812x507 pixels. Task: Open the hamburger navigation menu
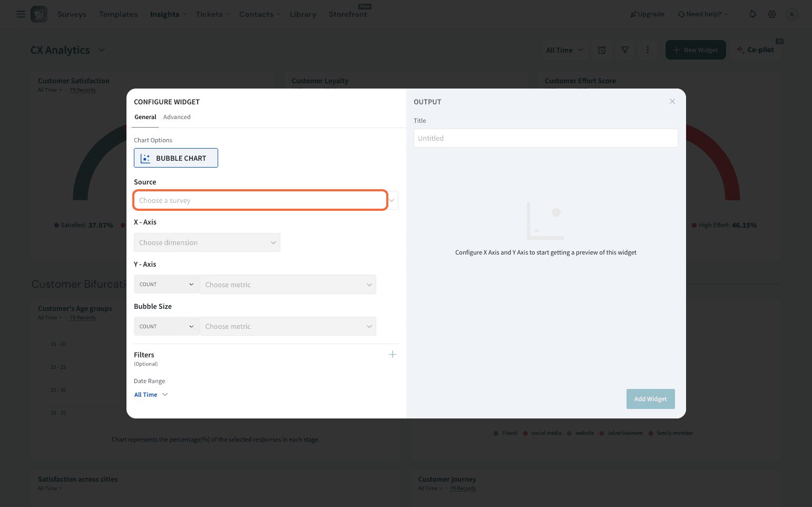click(21, 14)
